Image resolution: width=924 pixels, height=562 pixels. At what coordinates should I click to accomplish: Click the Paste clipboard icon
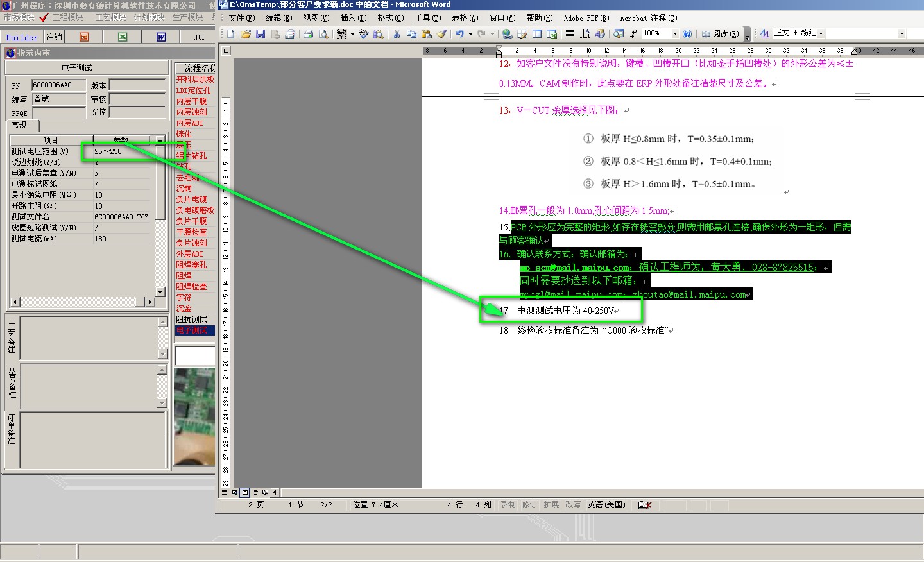point(426,34)
